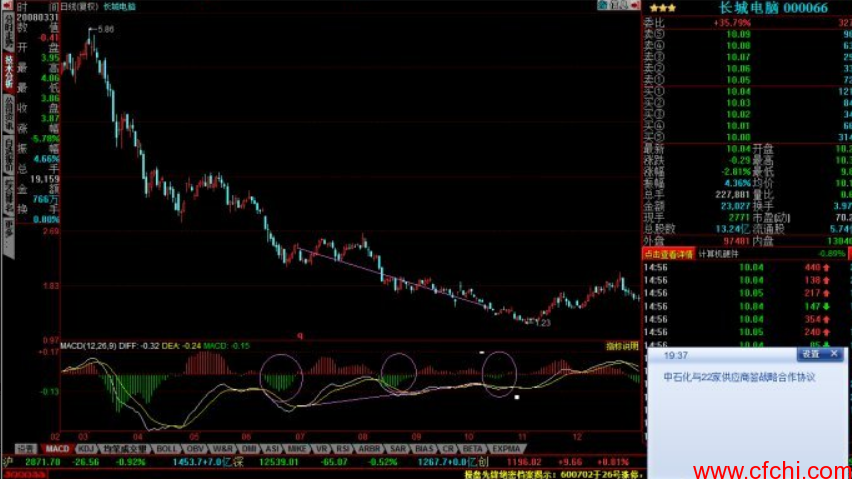Switch to the 均线成交量 indicator tab
Image resolution: width=852 pixels, height=479 pixels.
pos(125,449)
